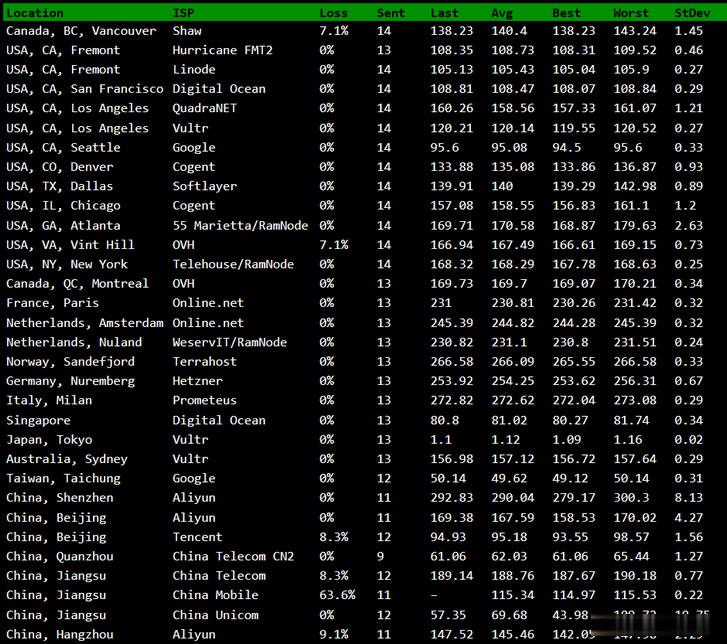
Task: Click the StDev column header
Action: [x=692, y=13]
